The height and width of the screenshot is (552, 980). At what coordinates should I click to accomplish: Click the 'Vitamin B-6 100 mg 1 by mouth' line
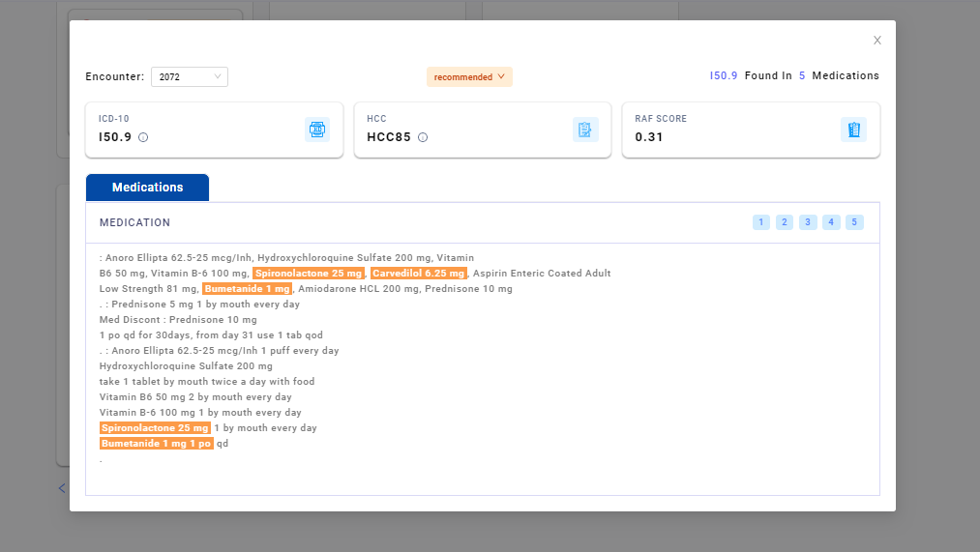point(200,413)
